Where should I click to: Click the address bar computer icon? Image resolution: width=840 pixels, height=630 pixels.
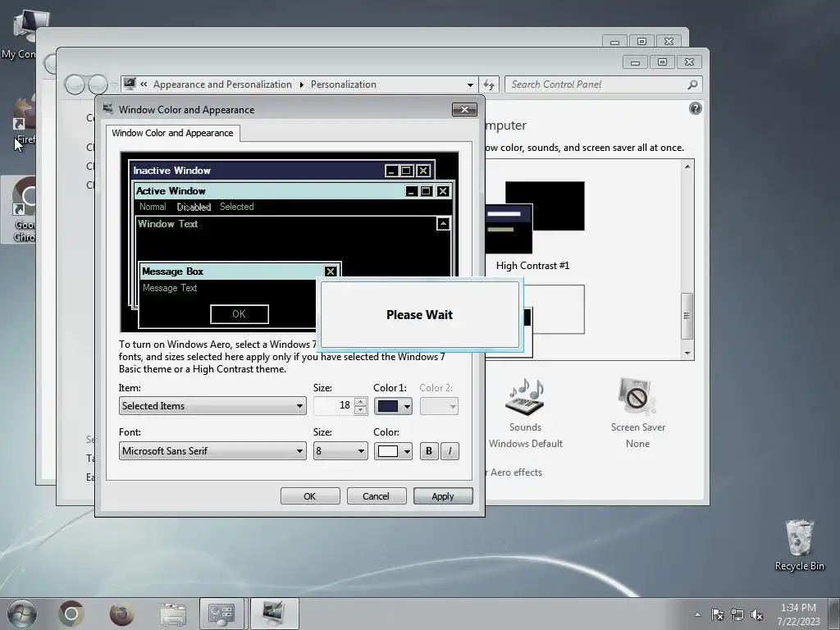tap(129, 84)
